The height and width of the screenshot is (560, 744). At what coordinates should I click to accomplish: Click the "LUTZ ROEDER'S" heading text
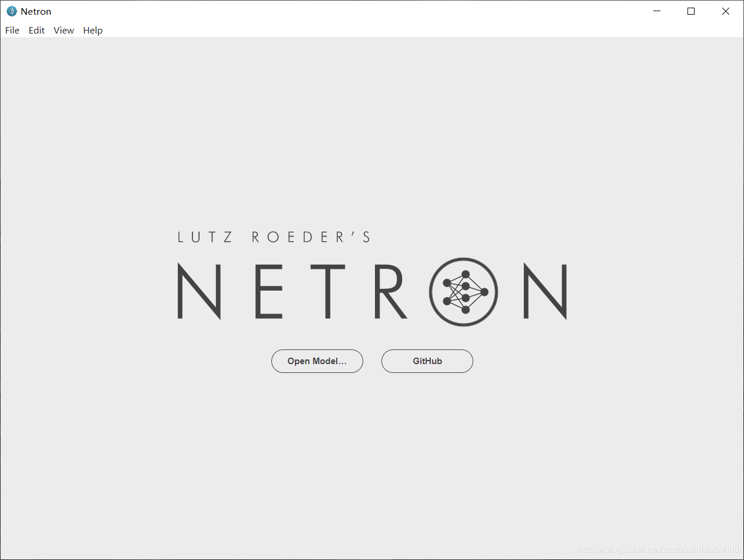click(274, 237)
